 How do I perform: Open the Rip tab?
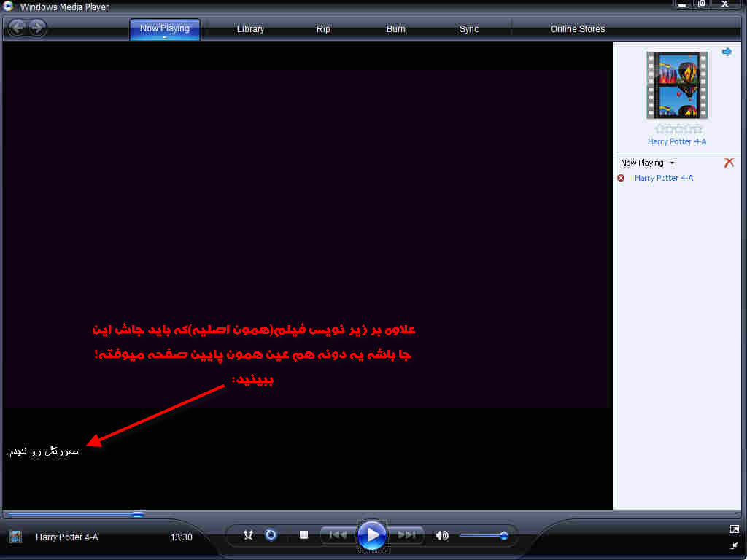(x=323, y=29)
